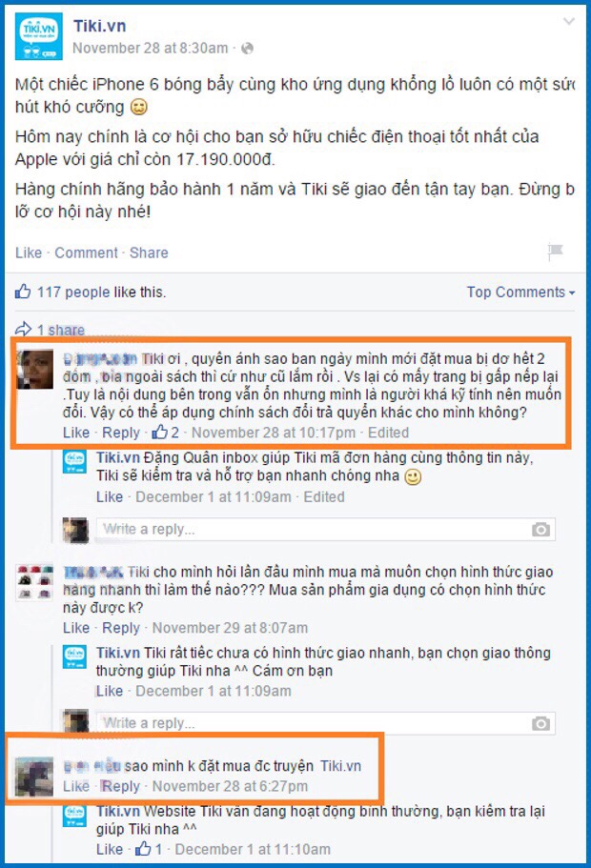Click the first Write a reply field
This screenshot has width=591, height=868.
coord(325,529)
